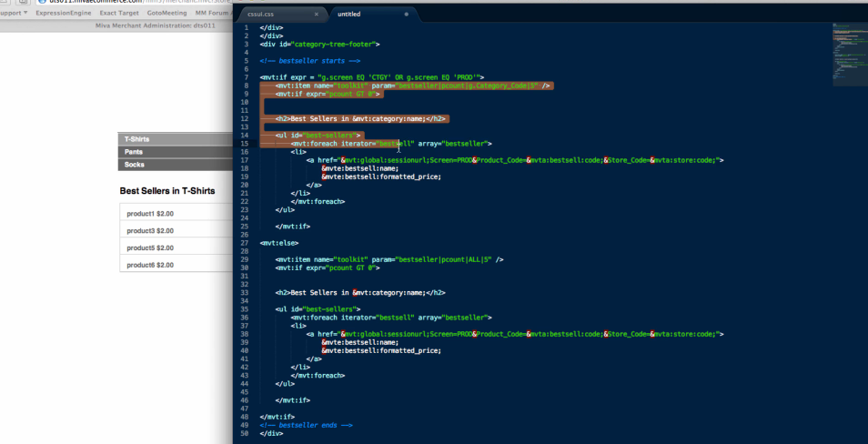This screenshot has width=868, height=444.
Task: Open the product1 $2.00 best seller
Action: point(150,214)
